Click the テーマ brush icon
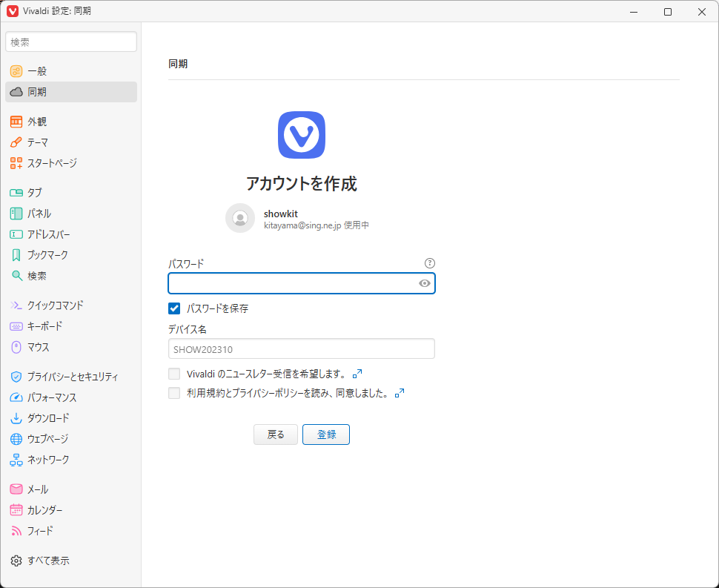Image resolution: width=719 pixels, height=588 pixels. 16,142
